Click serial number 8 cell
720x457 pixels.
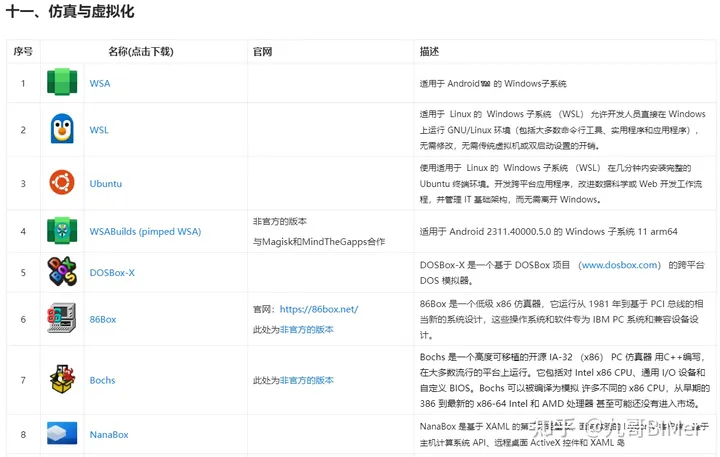[23, 434]
